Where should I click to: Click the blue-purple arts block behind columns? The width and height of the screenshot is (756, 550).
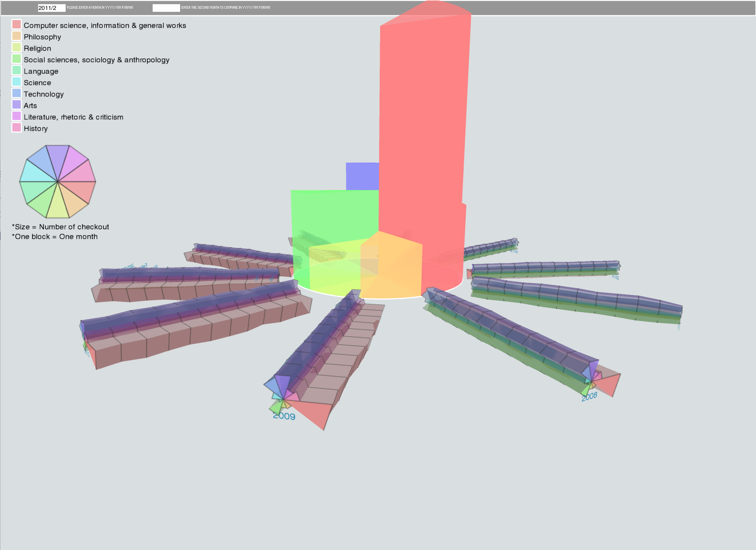(x=362, y=176)
